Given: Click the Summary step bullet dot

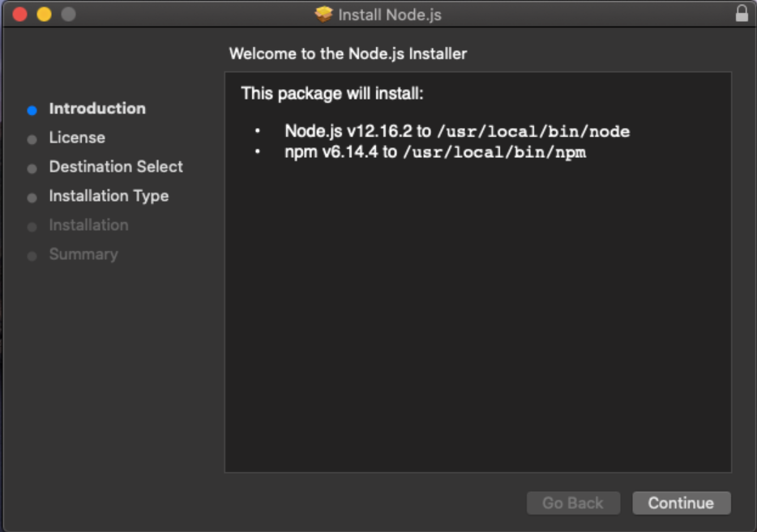Looking at the screenshot, I should tap(32, 256).
